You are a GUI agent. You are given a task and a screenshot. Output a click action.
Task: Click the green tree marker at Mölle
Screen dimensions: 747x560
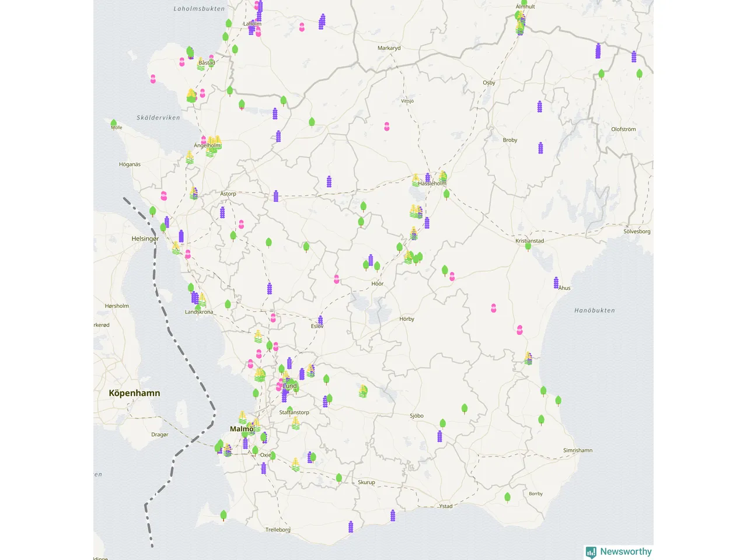pyautogui.click(x=114, y=124)
